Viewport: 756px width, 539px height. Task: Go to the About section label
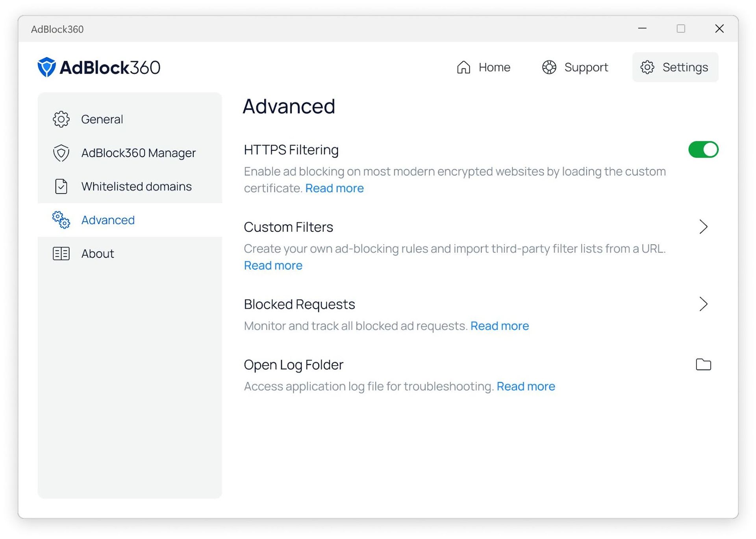pyautogui.click(x=98, y=253)
